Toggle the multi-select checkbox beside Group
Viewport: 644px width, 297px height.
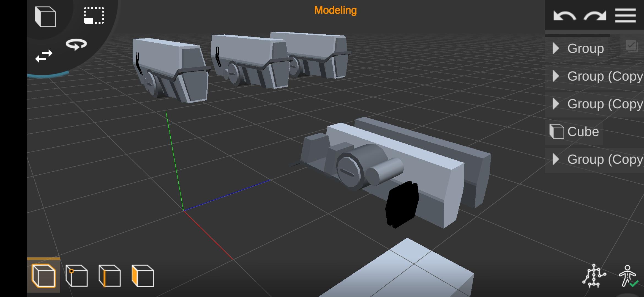tap(631, 46)
